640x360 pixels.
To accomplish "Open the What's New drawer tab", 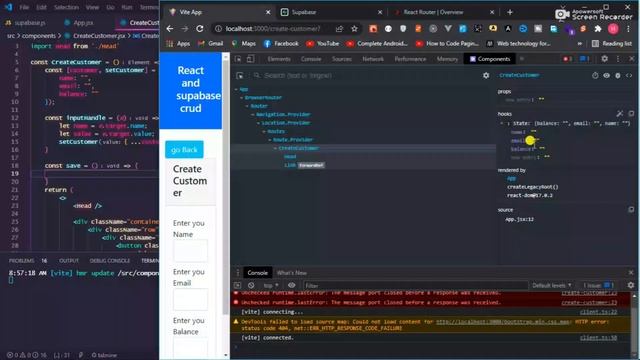I will 291,273.
